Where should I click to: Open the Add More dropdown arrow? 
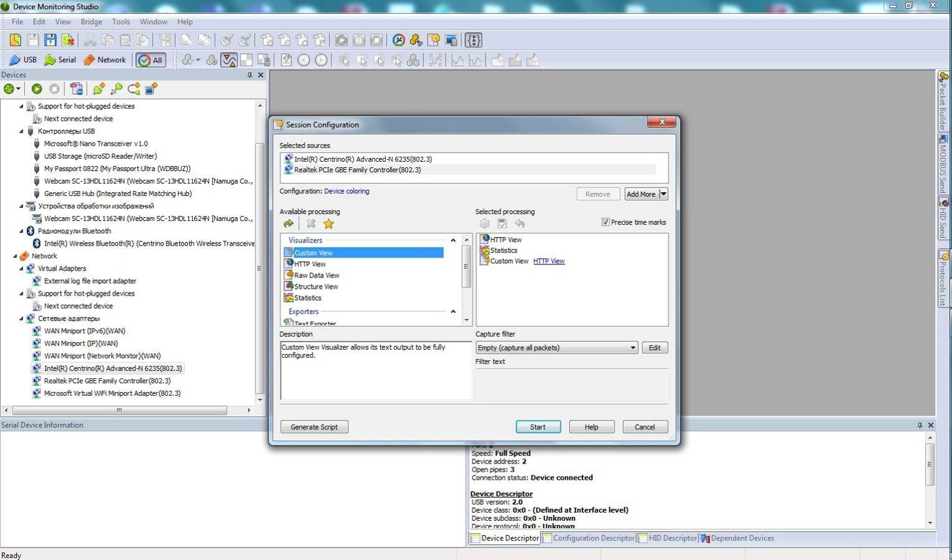663,194
